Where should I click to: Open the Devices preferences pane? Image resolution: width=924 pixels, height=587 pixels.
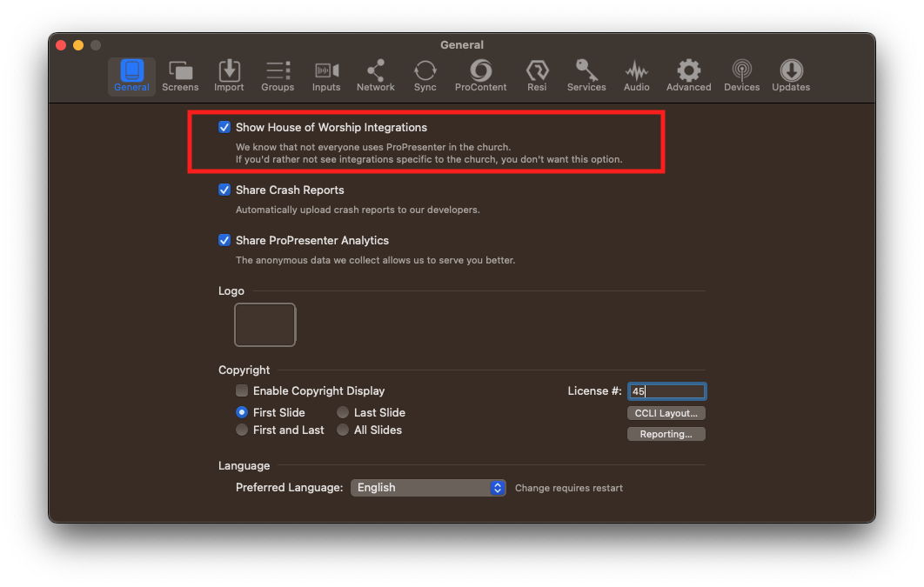[x=741, y=76]
